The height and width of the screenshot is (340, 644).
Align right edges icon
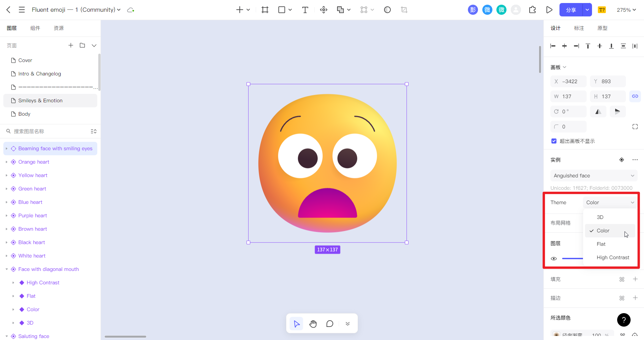tap(576, 46)
